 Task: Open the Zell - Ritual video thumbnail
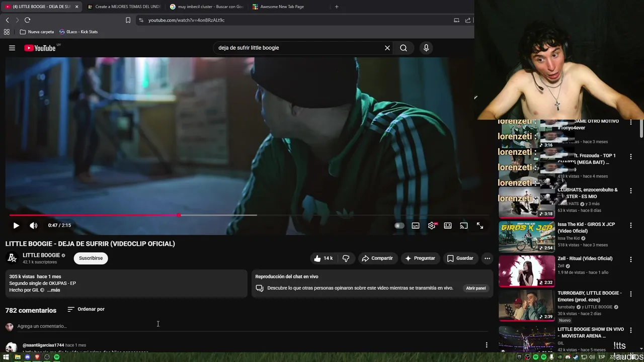click(527, 271)
